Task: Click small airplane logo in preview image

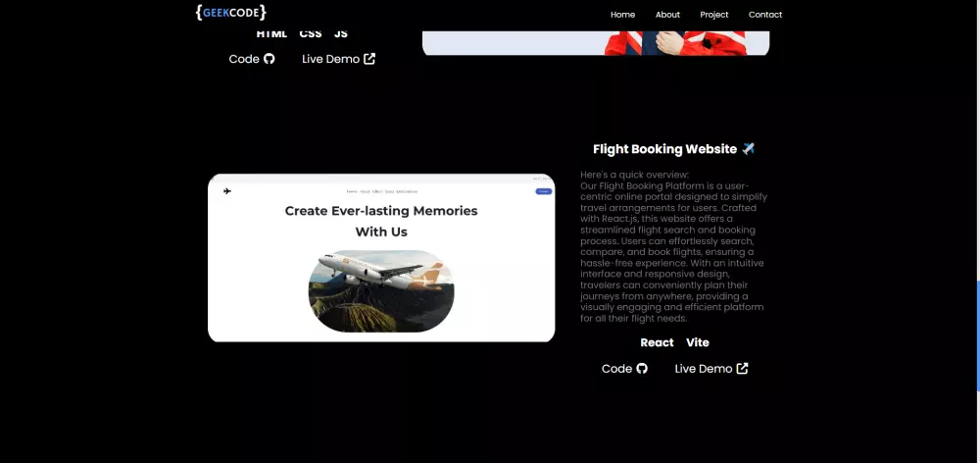Action: click(227, 191)
